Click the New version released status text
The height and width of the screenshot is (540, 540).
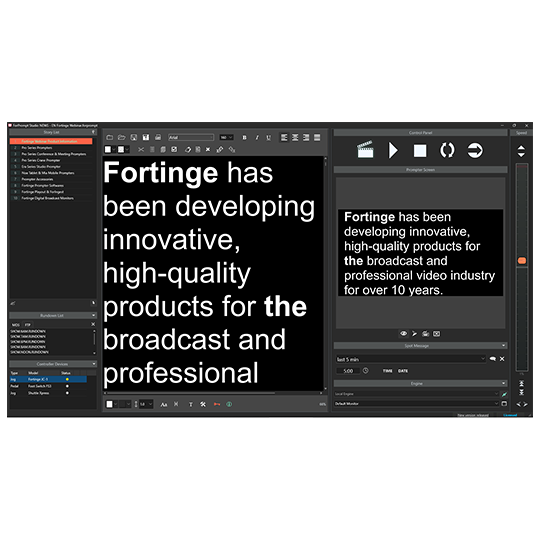point(473,415)
